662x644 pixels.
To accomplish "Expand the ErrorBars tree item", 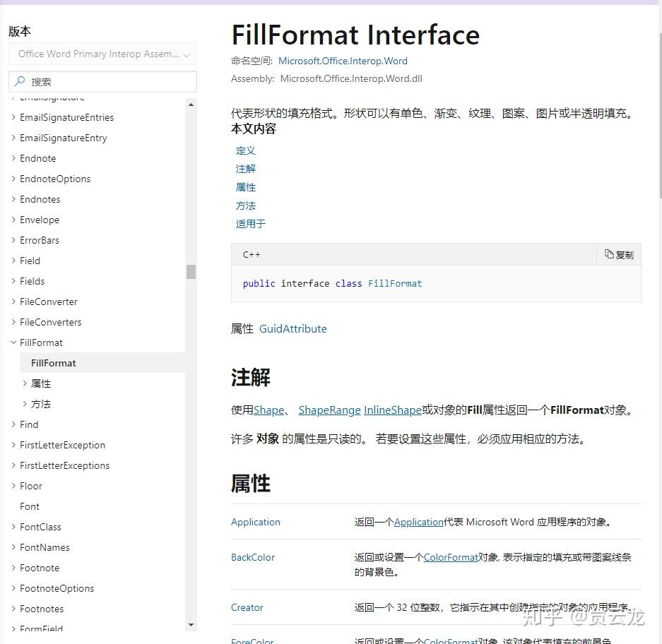I will pos(13,240).
